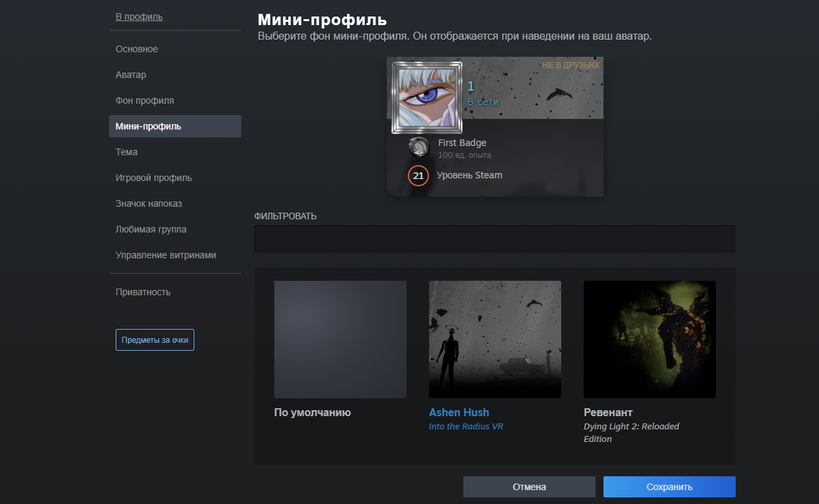
Task: Click the avatar image in mini-profile preview
Action: [426, 97]
